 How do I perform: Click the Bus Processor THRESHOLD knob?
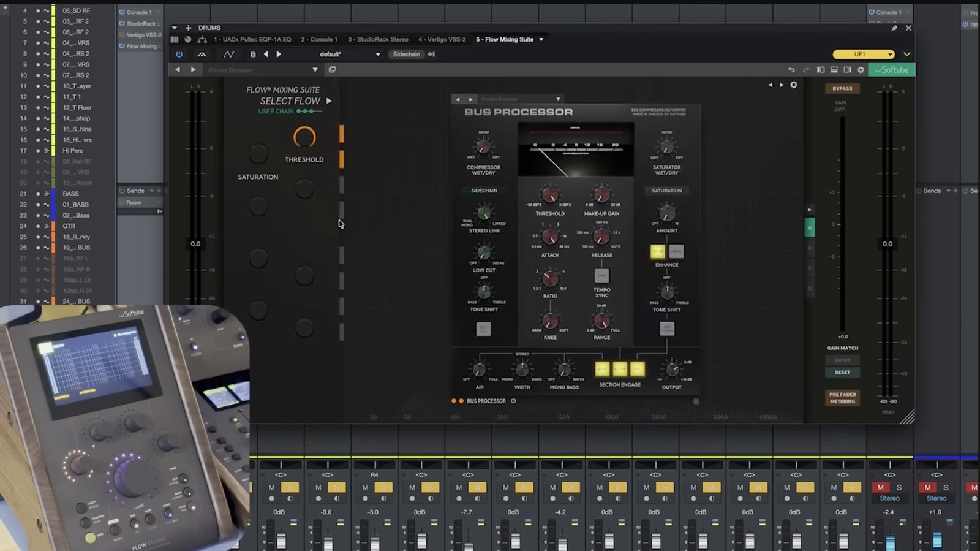pyautogui.click(x=550, y=196)
